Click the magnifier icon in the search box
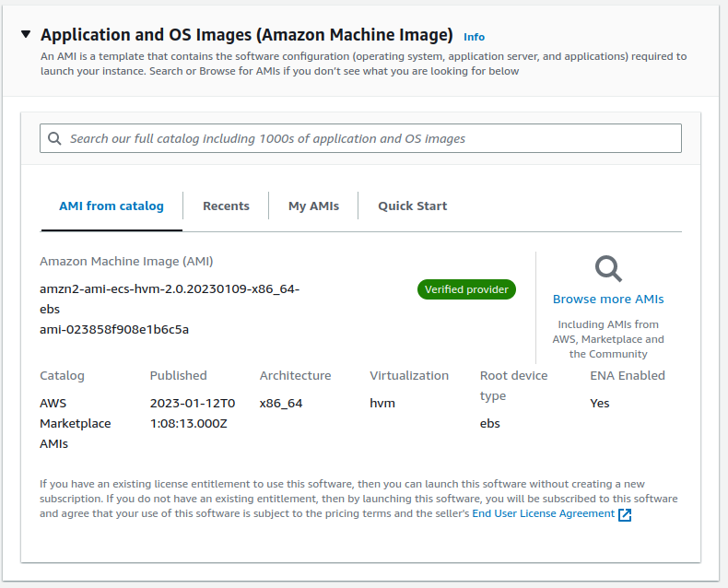Viewport: 728px width, 588px height. tap(55, 138)
